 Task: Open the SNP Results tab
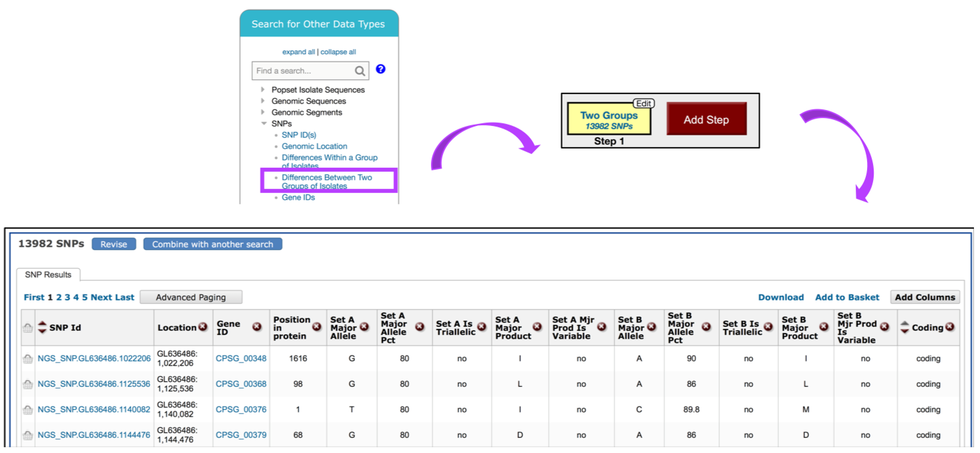[48, 274]
